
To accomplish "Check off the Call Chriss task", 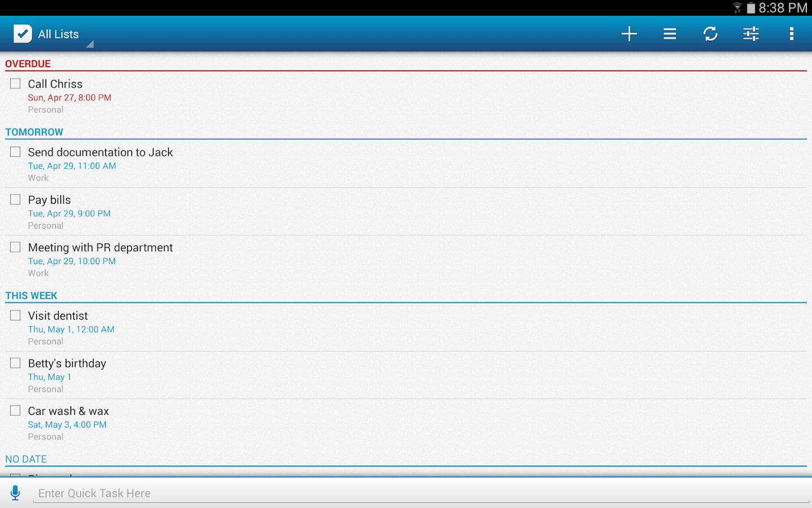I will pos(15,84).
